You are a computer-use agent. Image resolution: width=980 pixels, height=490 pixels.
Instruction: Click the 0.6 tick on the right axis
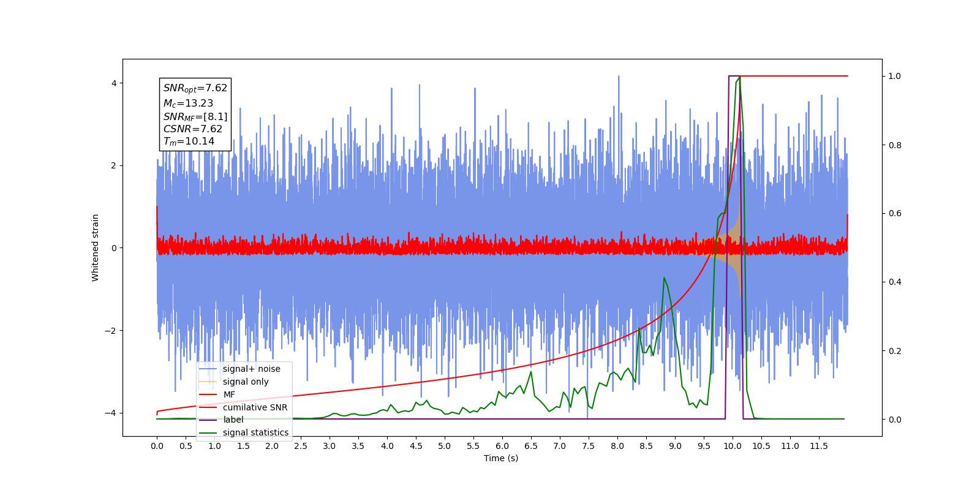tap(895, 214)
